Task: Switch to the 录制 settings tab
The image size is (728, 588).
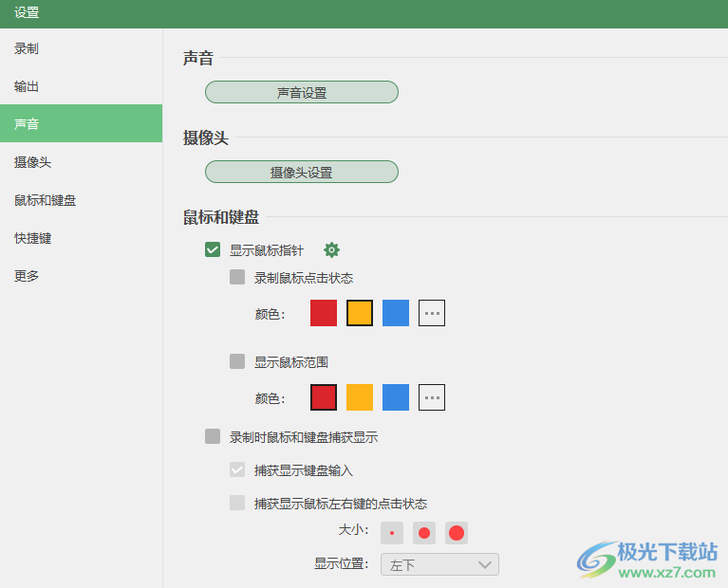Action: click(82, 48)
